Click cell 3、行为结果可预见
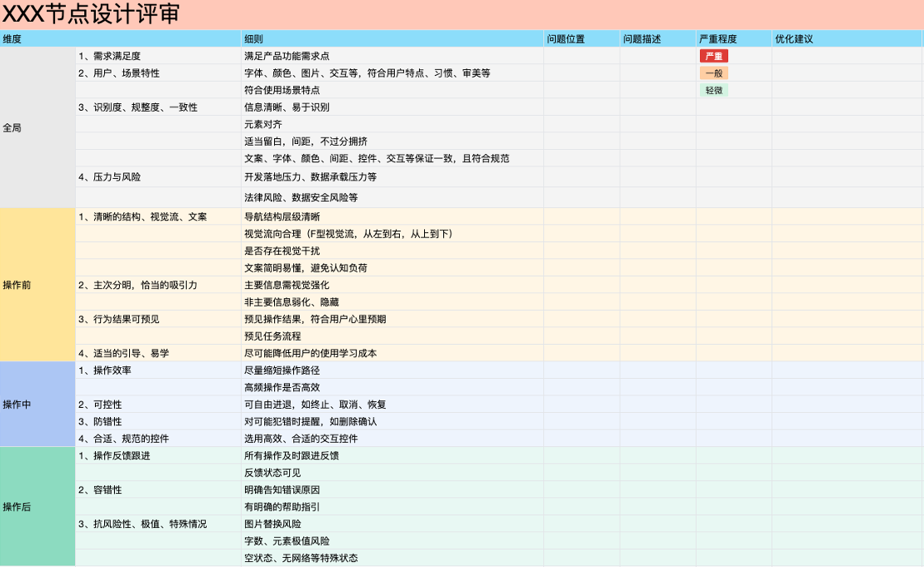924x567 pixels. click(158, 319)
